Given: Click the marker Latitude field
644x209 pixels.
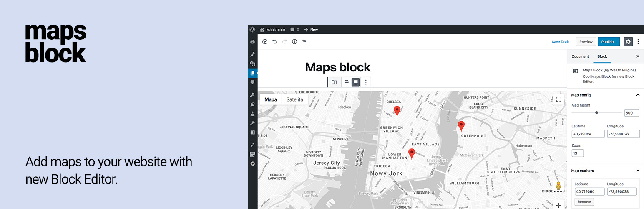Looking at the screenshot, I should (590, 191).
